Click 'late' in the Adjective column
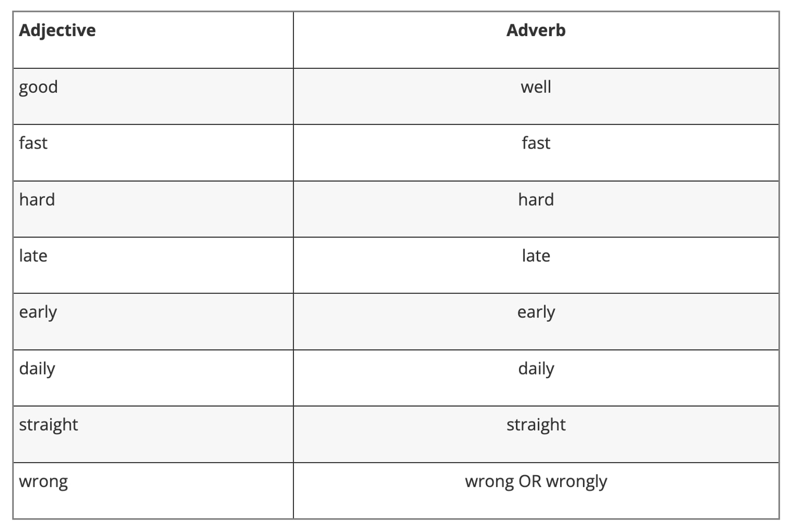Screen dimensions: 793x532 pyautogui.click(x=33, y=256)
